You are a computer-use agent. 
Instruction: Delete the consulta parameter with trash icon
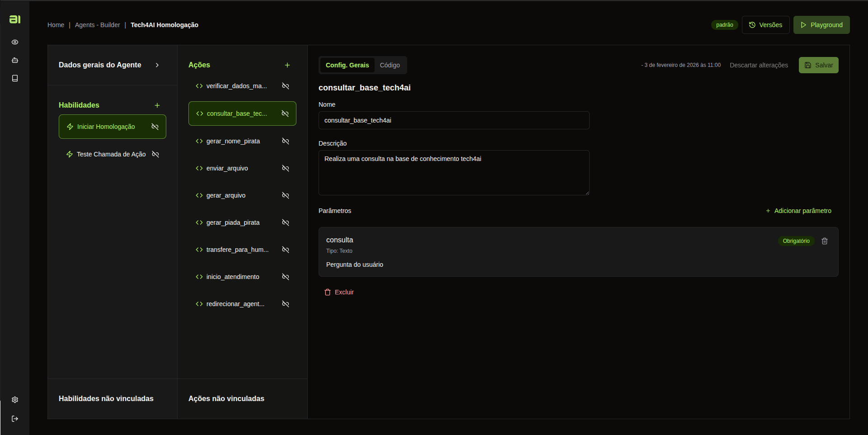tap(825, 241)
